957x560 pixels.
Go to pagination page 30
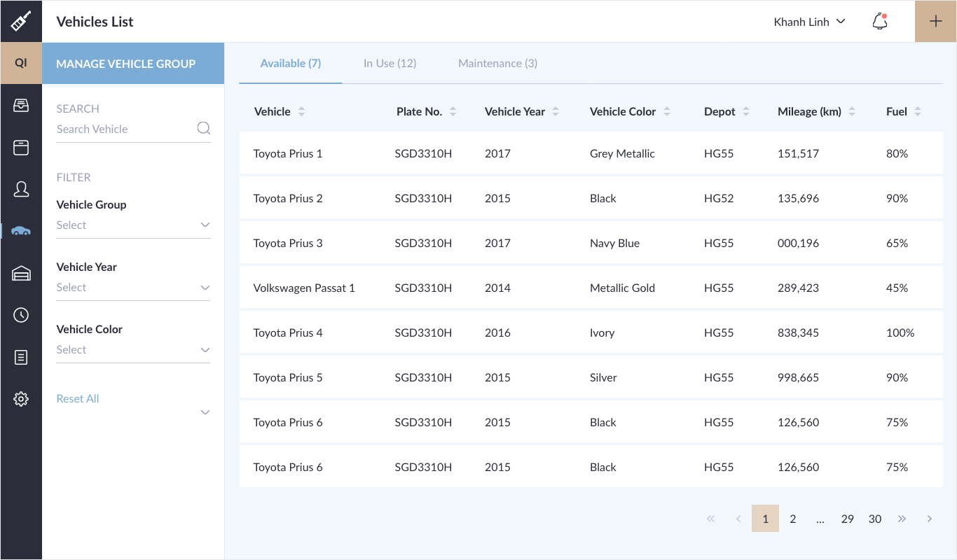point(875,519)
